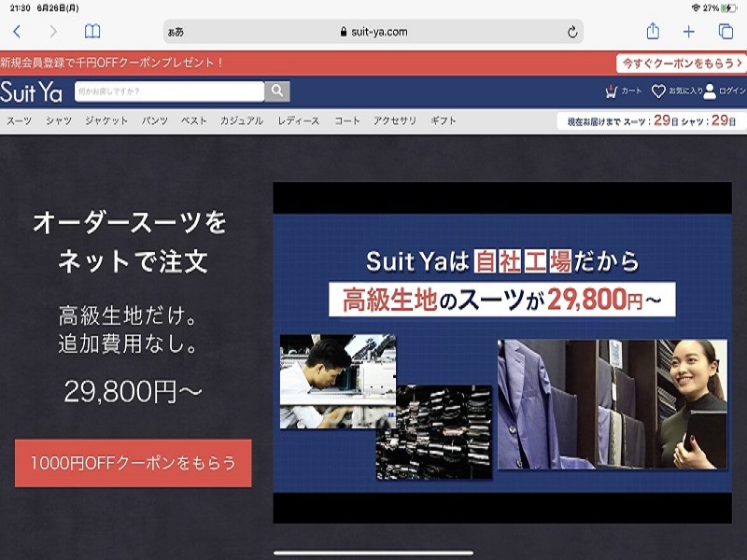Play the Suit Ya promotional video
Viewport: 747px width, 560px height.
(x=502, y=353)
